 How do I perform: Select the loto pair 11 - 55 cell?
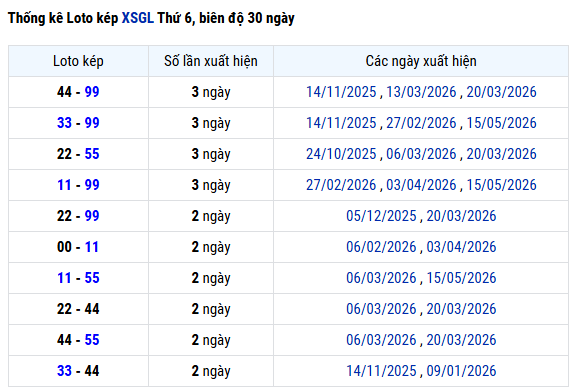point(78,278)
